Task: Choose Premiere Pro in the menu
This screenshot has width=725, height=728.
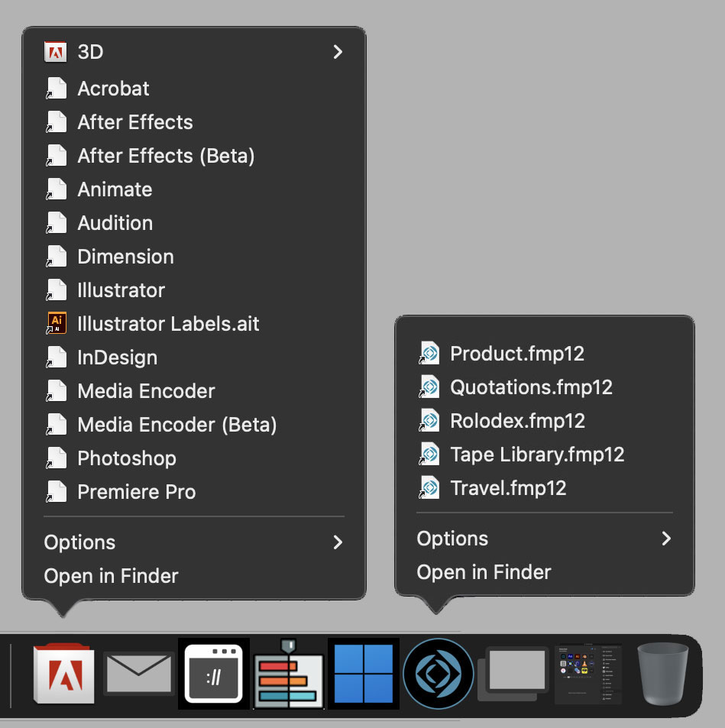Action: (137, 492)
